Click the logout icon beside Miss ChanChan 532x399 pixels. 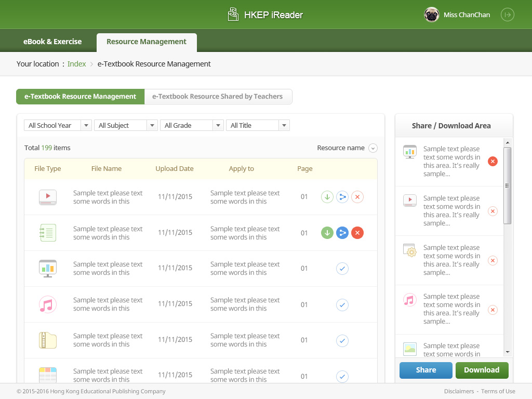point(507,15)
